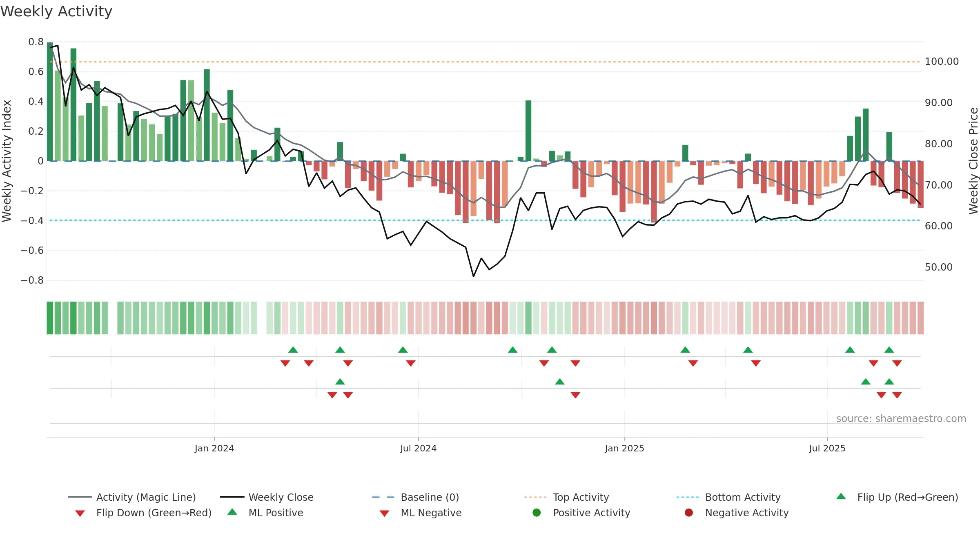
Task: Click the Jul 2025 x-axis label
Action: tap(827, 448)
